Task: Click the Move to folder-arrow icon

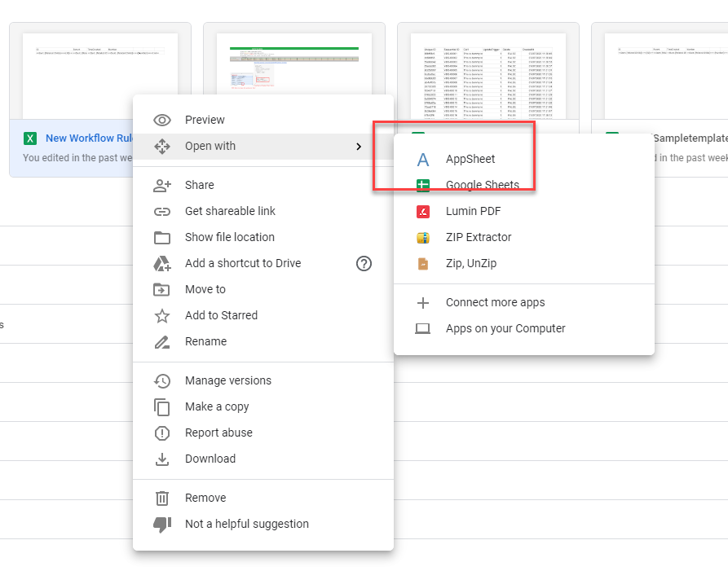Action: coord(162,289)
